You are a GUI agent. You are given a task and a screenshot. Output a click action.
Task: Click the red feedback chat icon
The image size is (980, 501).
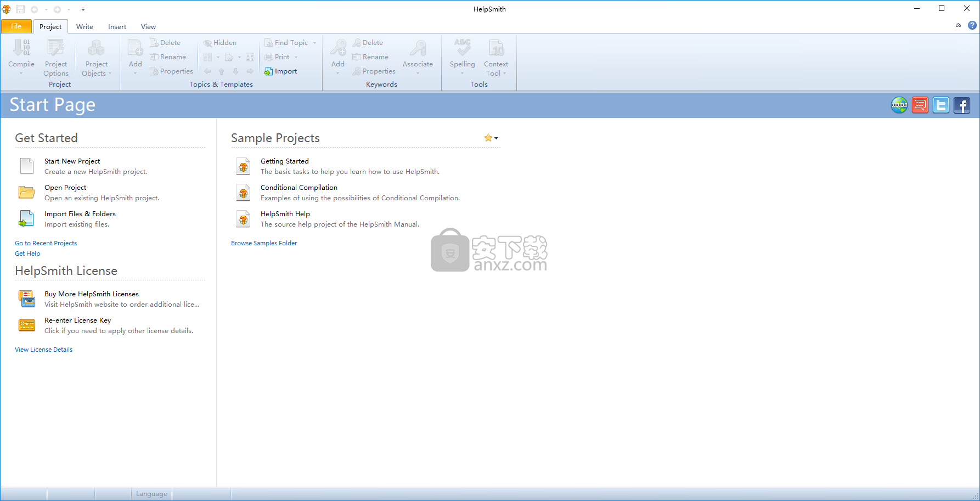coord(920,105)
